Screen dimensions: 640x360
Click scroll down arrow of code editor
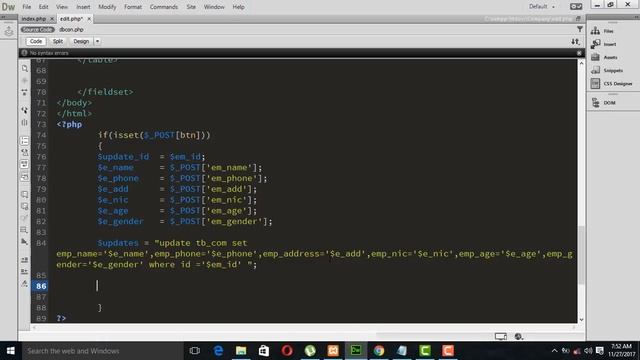tap(581, 320)
